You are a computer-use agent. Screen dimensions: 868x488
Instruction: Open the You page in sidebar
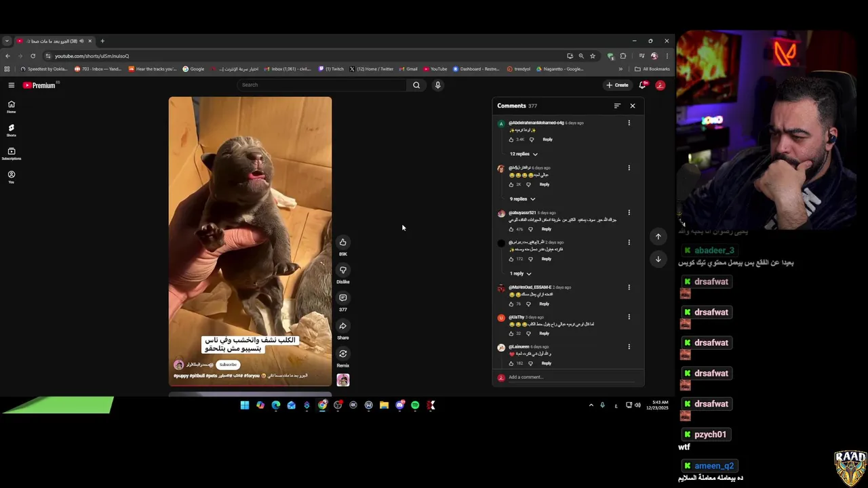click(11, 176)
